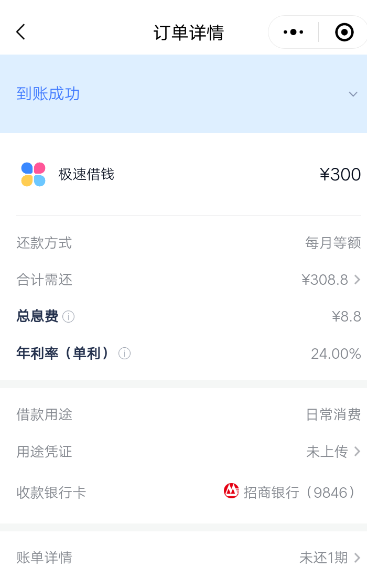Expand the 到账成功 status chevron
The height and width of the screenshot is (588, 367).
point(353,94)
